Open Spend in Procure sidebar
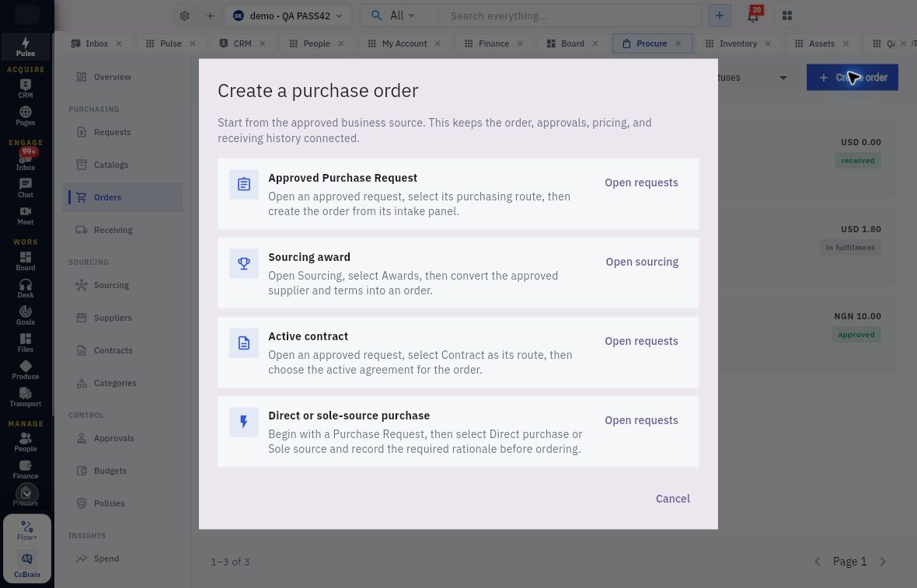This screenshot has height=588, width=917. point(122,558)
